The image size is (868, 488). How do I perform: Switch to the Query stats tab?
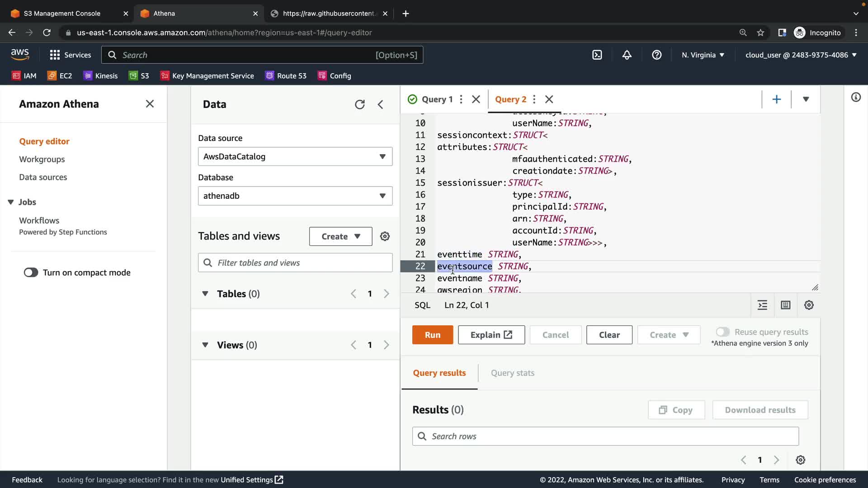click(512, 373)
